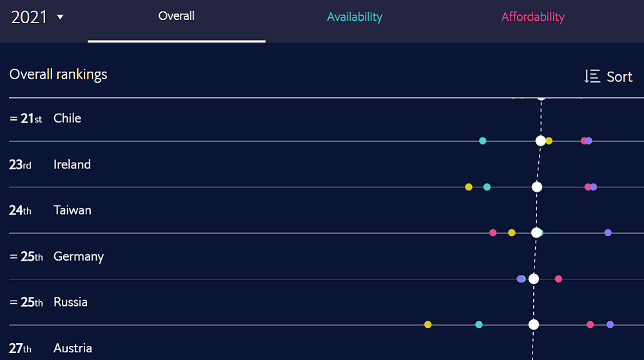This screenshot has width=644, height=360.
Task: Click the Germany country row label
Action: point(79,256)
